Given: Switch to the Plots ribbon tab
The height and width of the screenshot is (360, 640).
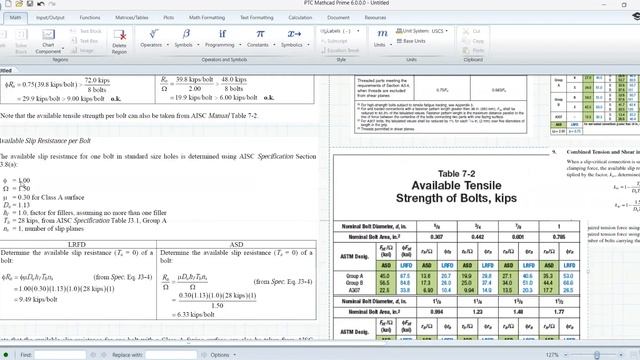Looking at the screenshot, I should click(x=169, y=18).
